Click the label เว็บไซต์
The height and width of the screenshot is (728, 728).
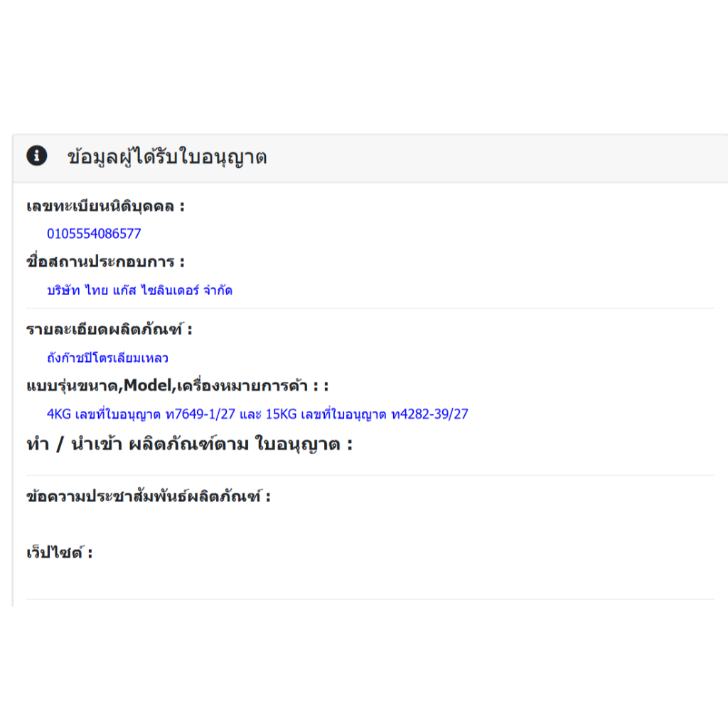tap(60, 552)
